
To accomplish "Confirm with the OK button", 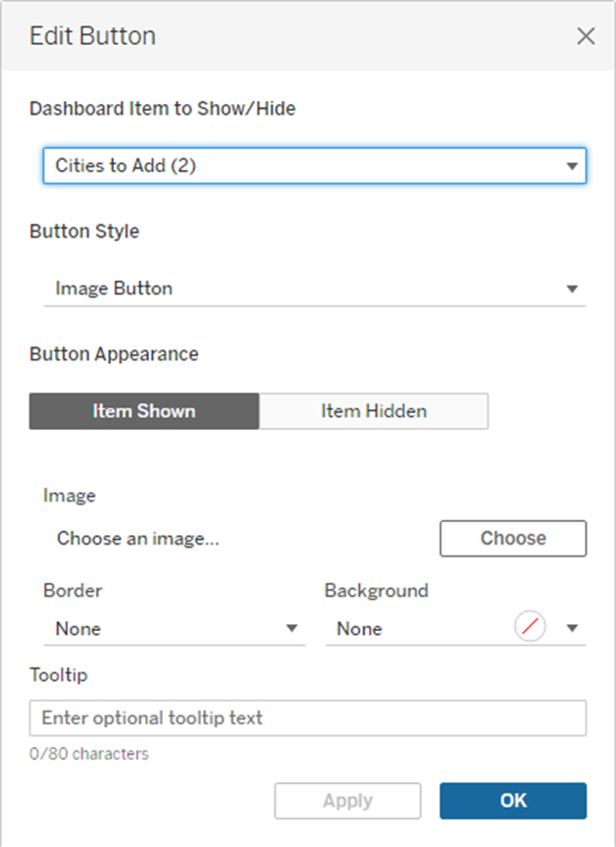I will pos(513,801).
